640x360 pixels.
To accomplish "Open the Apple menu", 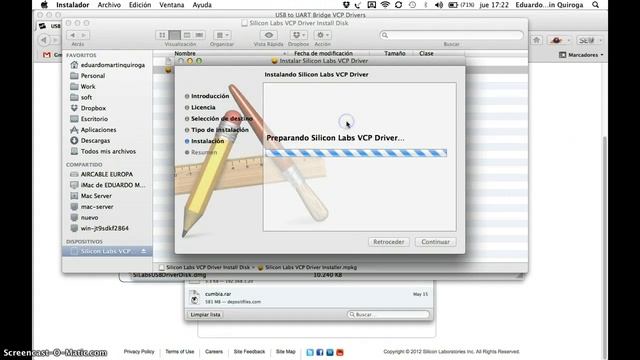I will [x=44, y=5].
